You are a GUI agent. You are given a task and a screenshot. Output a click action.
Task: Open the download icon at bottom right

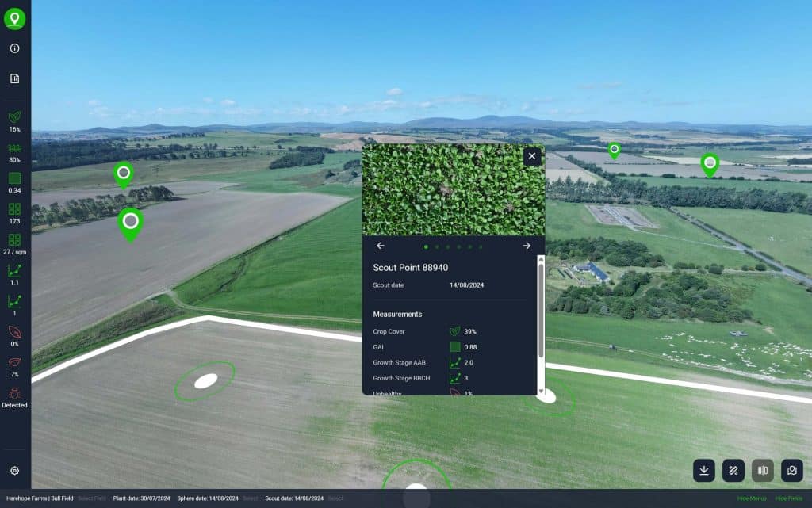pos(704,470)
